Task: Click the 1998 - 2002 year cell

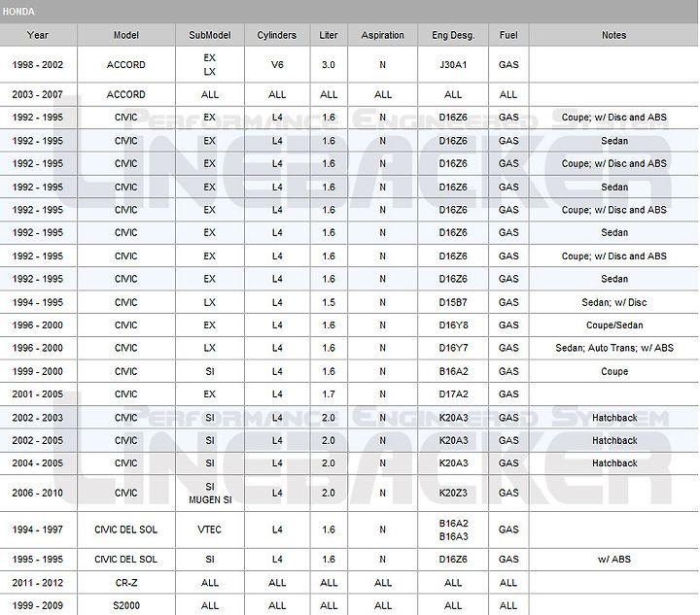Action: point(38,65)
